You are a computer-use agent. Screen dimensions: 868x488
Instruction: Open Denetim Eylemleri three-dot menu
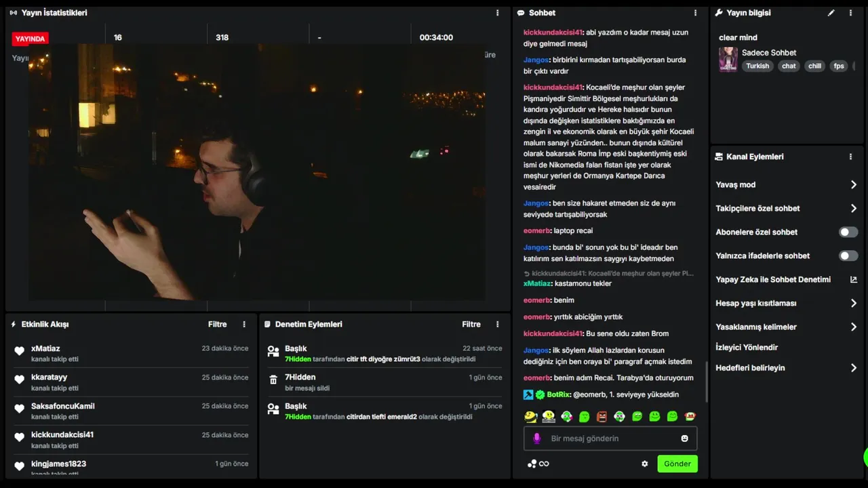coord(498,324)
